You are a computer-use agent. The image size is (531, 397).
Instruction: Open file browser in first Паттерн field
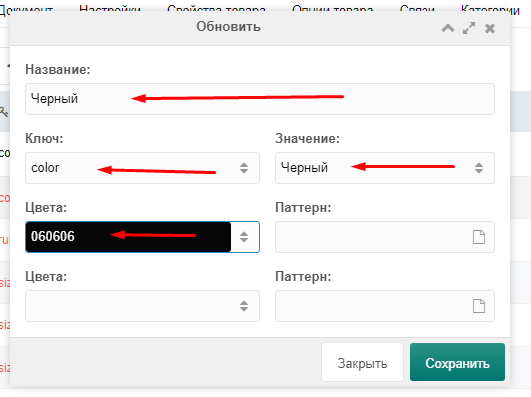click(479, 237)
